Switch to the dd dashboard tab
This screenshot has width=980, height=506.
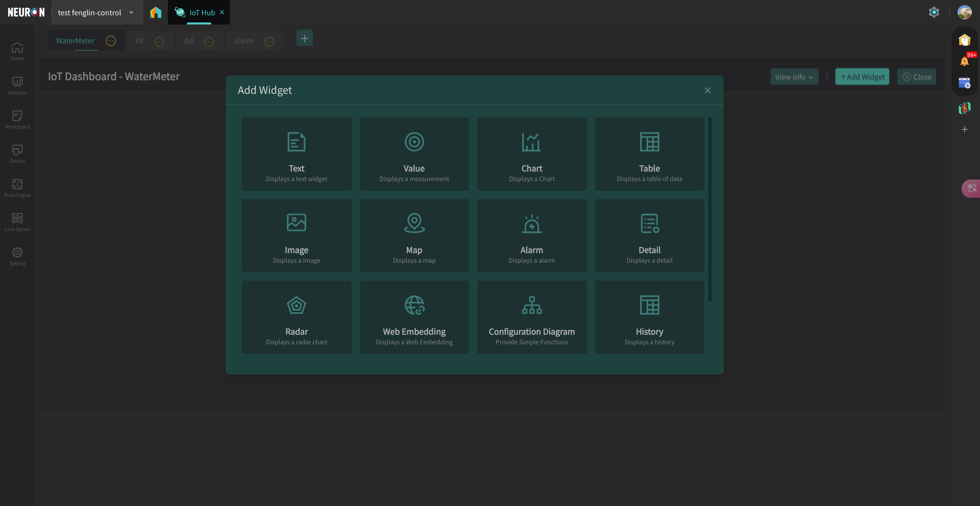[x=188, y=41]
